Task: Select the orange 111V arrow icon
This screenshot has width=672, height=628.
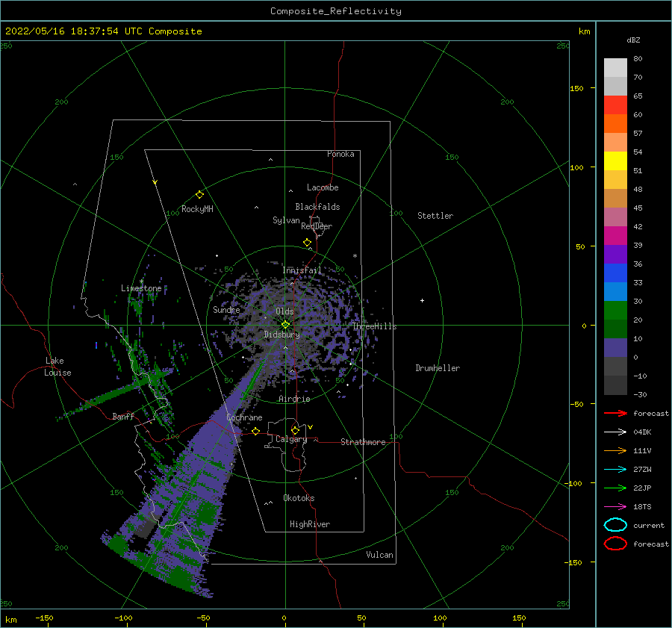Action: pos(615,450)
